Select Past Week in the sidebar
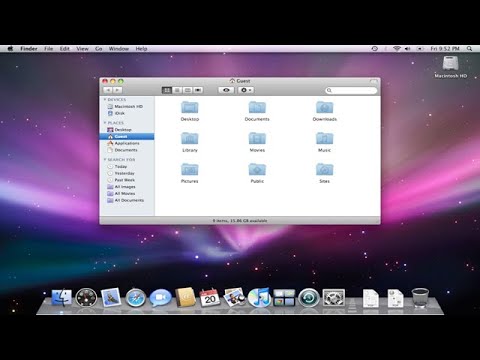480x360 pixels. (127, 180)
